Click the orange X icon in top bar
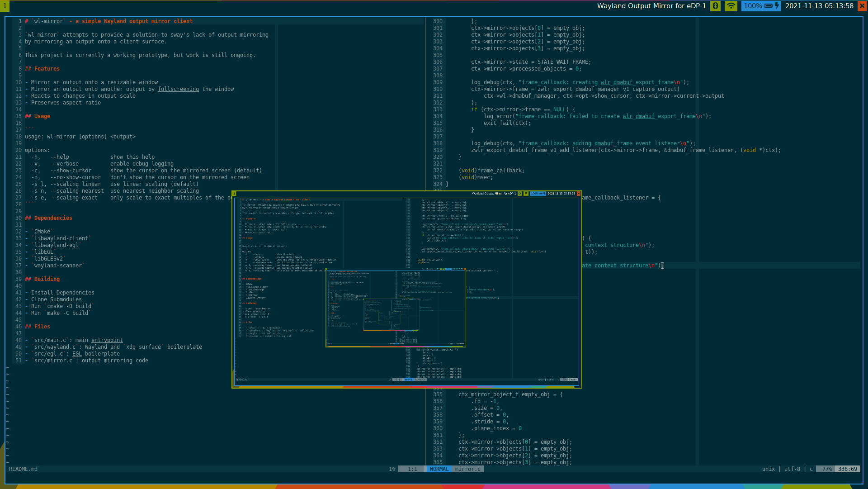 (x=862, y=6)
